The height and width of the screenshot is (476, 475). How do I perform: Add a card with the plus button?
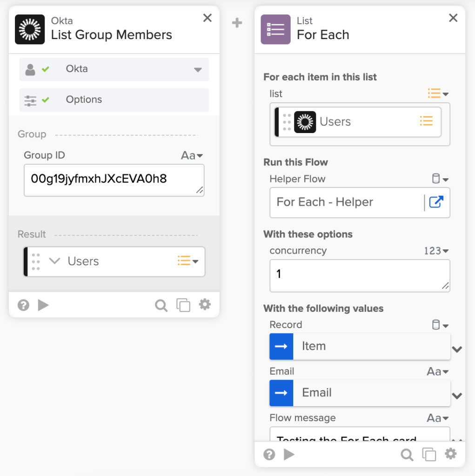(x=237, y=23)
